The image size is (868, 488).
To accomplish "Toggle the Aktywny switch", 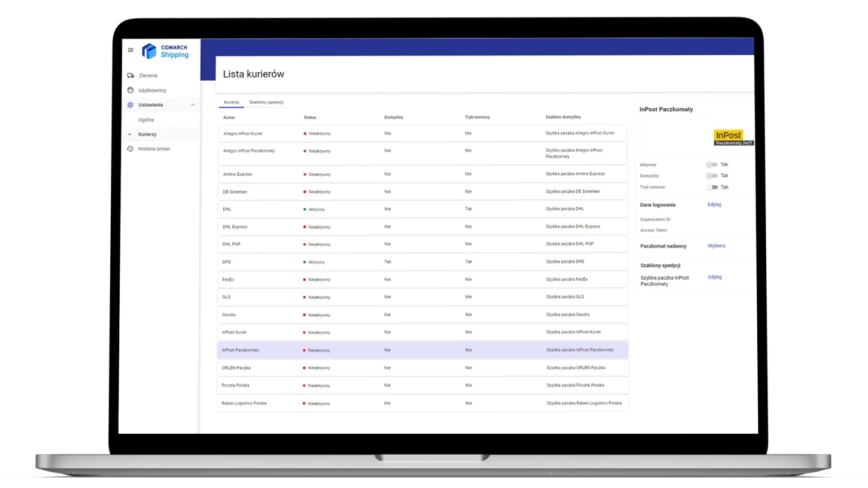I will 711,165.
